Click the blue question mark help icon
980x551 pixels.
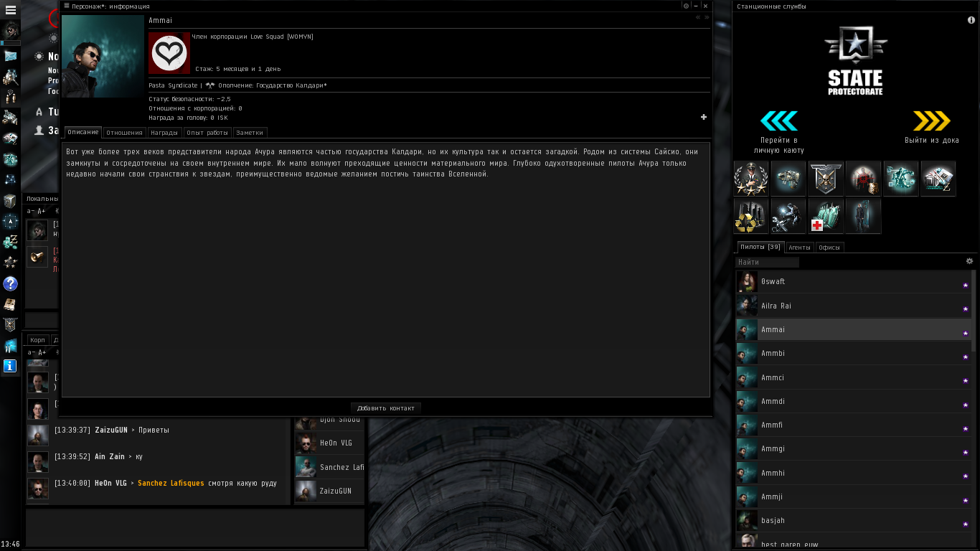[x=10, y=283]
